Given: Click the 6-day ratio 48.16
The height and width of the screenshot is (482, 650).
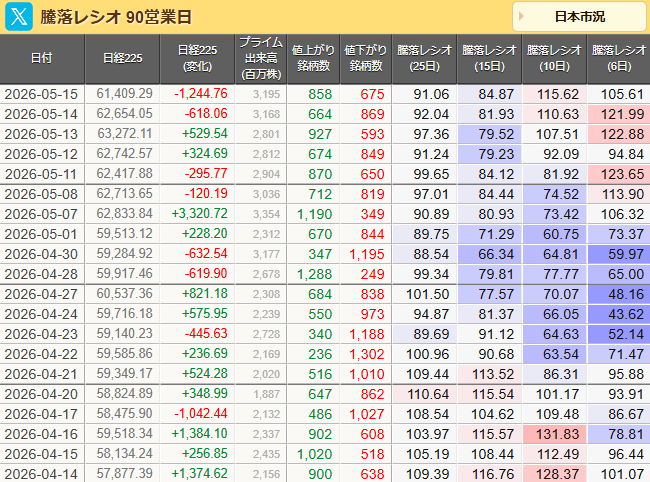Looking at the screenshot, I should click(626, 294).
